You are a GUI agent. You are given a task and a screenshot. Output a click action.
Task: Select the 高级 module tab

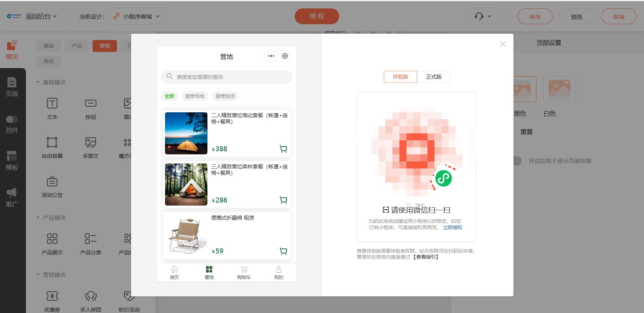49,61
